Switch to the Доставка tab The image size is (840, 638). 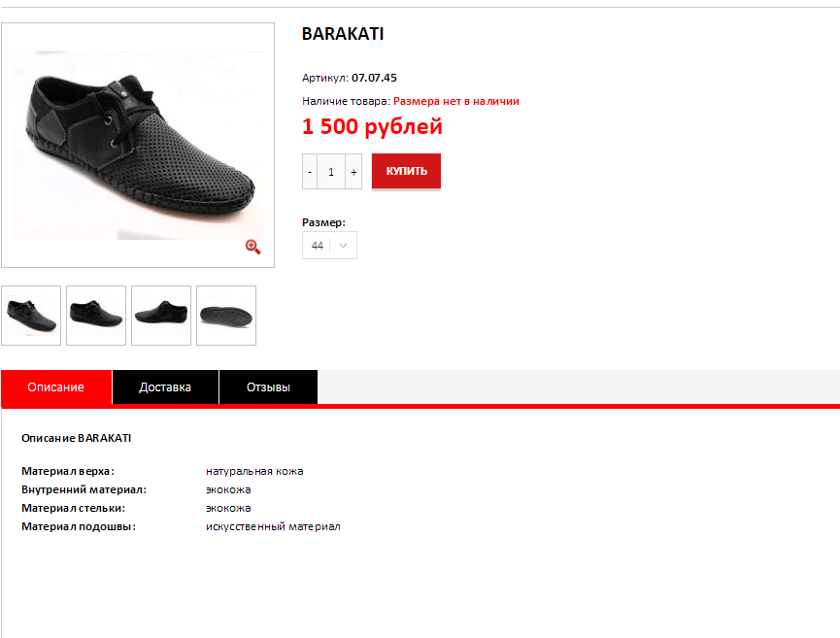point(165,386)
